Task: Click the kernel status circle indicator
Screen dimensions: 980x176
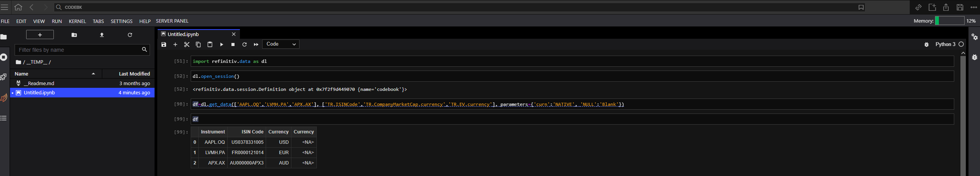Action: pyautogui.click(x=961, y=44)
